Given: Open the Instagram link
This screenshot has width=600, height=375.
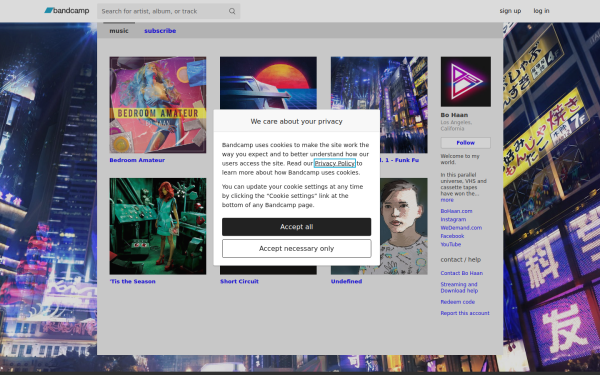Looking at the screenshot, I should pyautogui.click(x=453, y=219).
